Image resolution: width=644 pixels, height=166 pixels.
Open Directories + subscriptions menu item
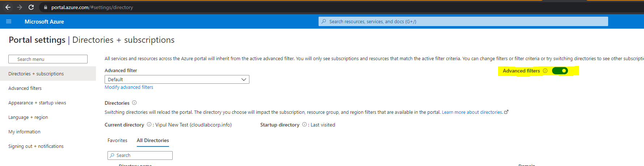[x=48, y=74]
